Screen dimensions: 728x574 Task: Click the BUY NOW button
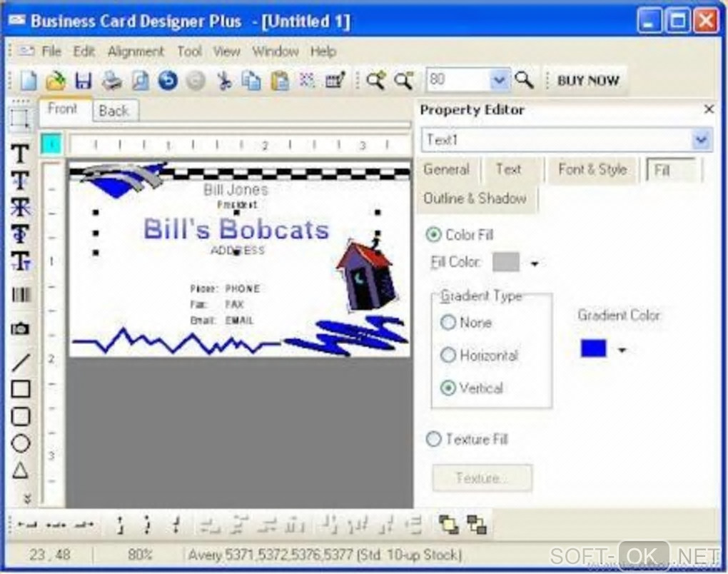(x=588, y=81)
